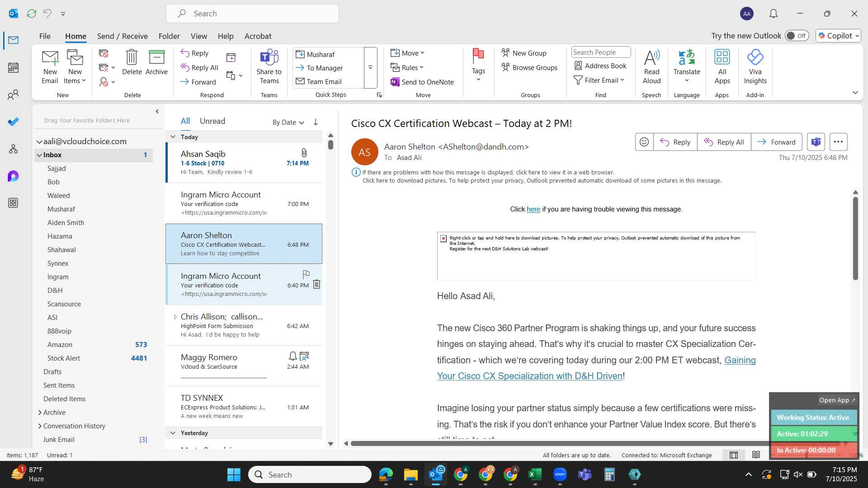
Task: Click the top Outlook Search box
Action: [252, 14]
